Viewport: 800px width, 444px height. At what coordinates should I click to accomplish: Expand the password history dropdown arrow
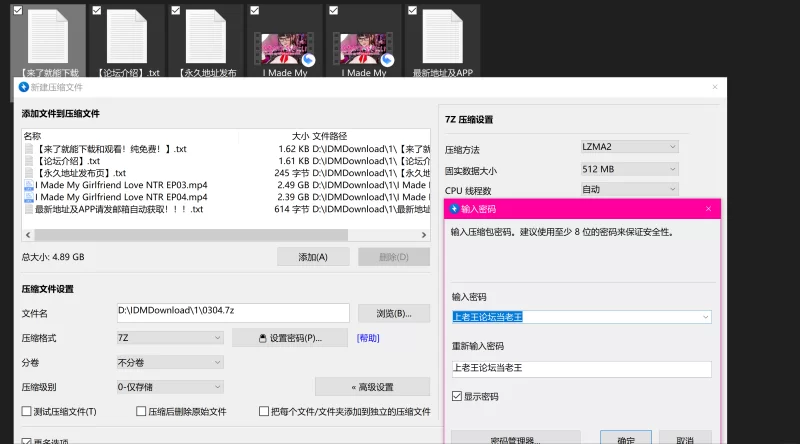point(706,317)
